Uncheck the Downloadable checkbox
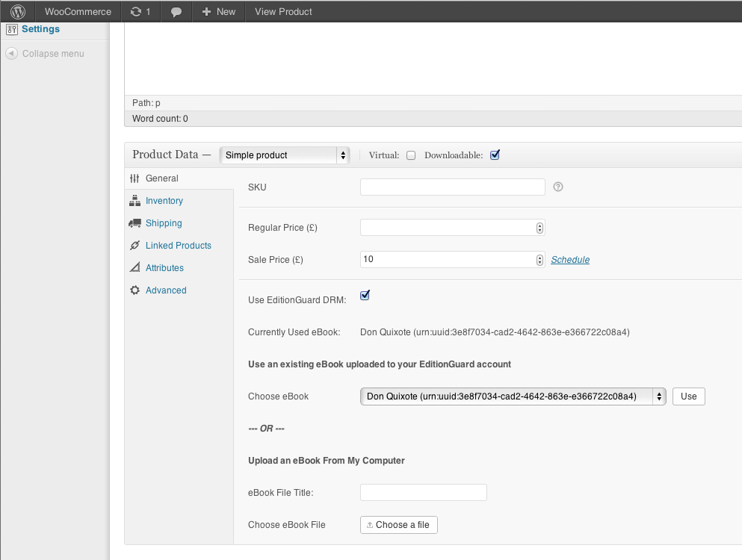Viewport: 742px width, 560px height. (495, 155)
